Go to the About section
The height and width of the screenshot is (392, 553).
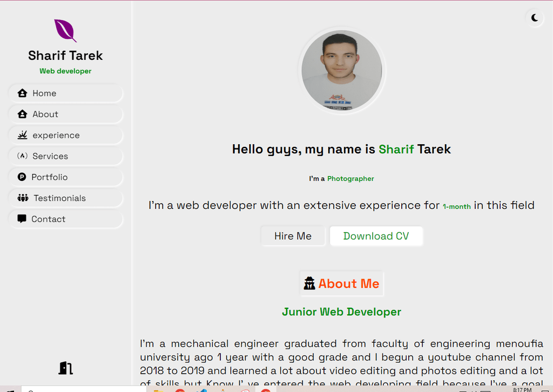click(x=65, y=114)
